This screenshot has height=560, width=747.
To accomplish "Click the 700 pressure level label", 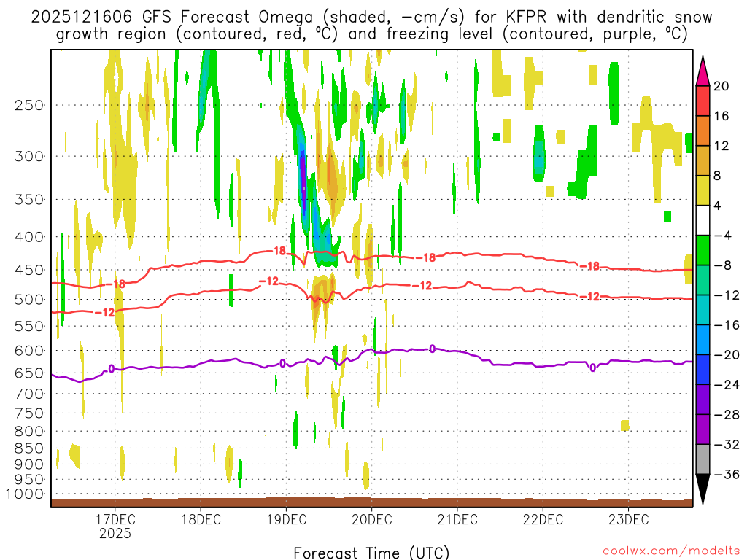I will pos(29,394).
